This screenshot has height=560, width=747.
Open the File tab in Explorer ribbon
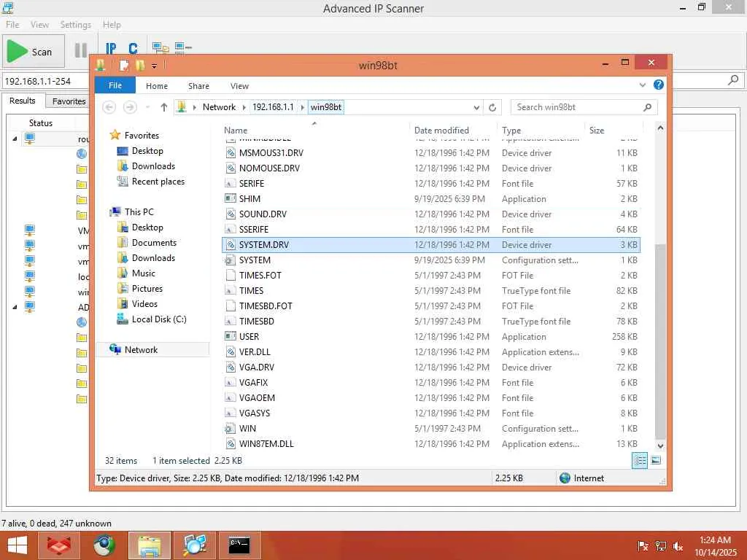tap(115, 86)
